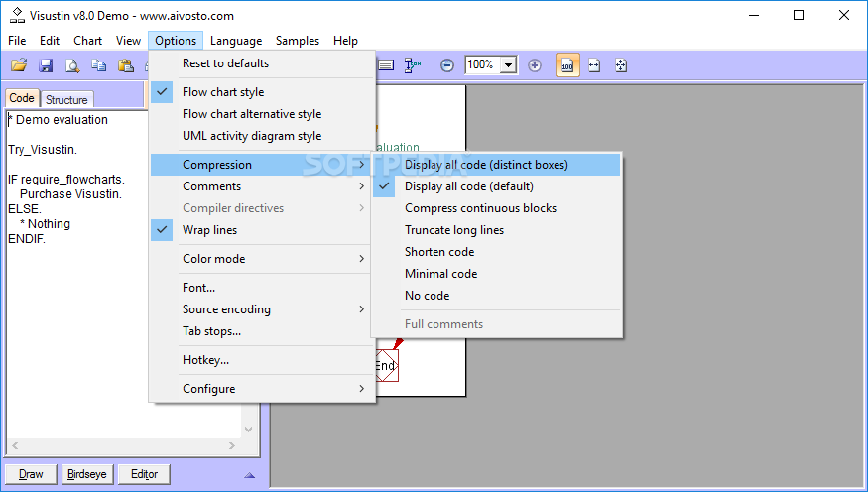868x492 pixels.
Task: Click the lined-page toolbar icon
Action: pyautogui.click(x=386, y=65)
